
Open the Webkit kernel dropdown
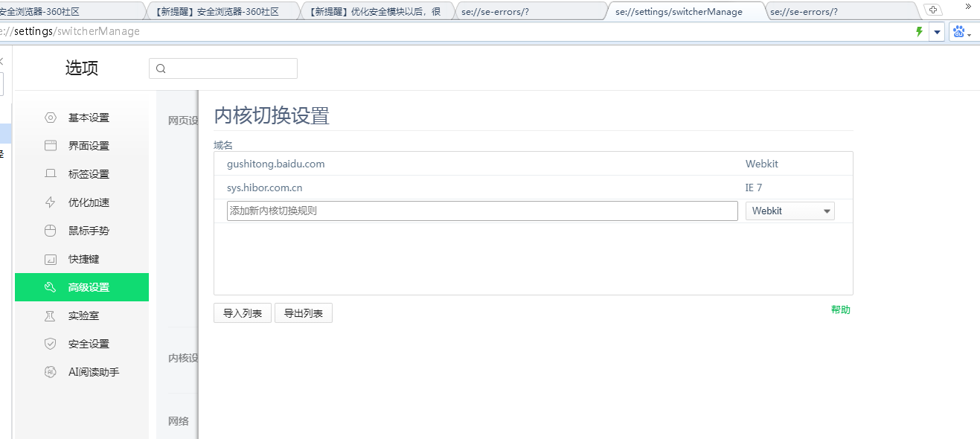click(790, 211)
